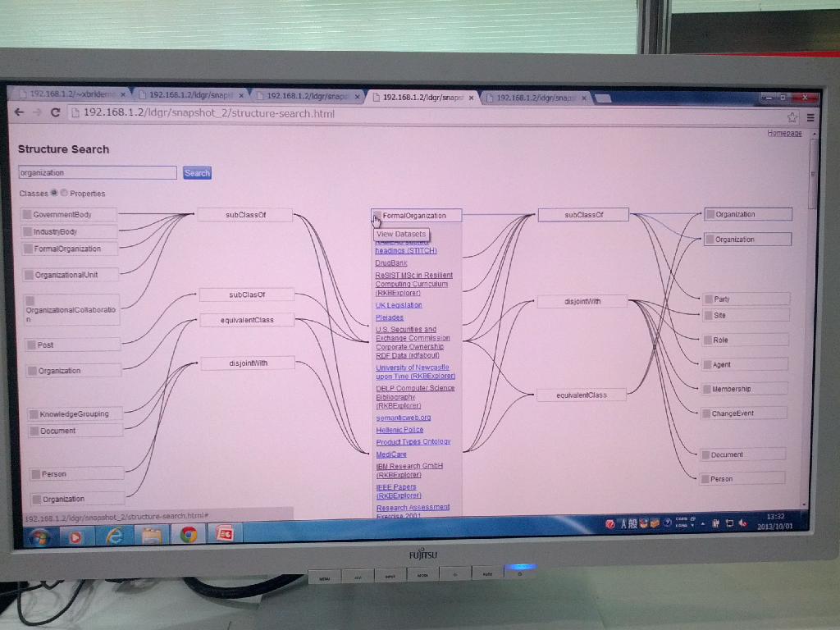840x630 pixels.
Task: Click the square icon next to FormalOrganization in center
Action: [x=377, y=216]
